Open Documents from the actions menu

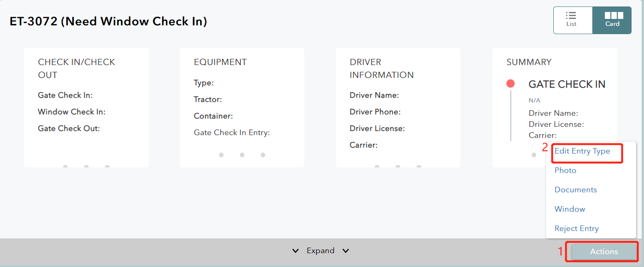coord(575,190)
